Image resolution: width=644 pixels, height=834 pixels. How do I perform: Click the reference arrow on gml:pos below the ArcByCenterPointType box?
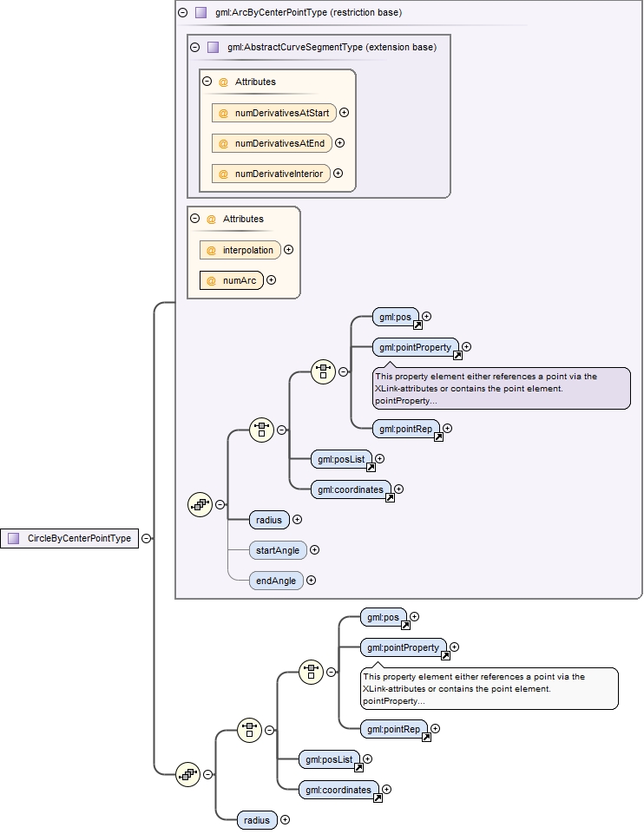click(406, 625)
